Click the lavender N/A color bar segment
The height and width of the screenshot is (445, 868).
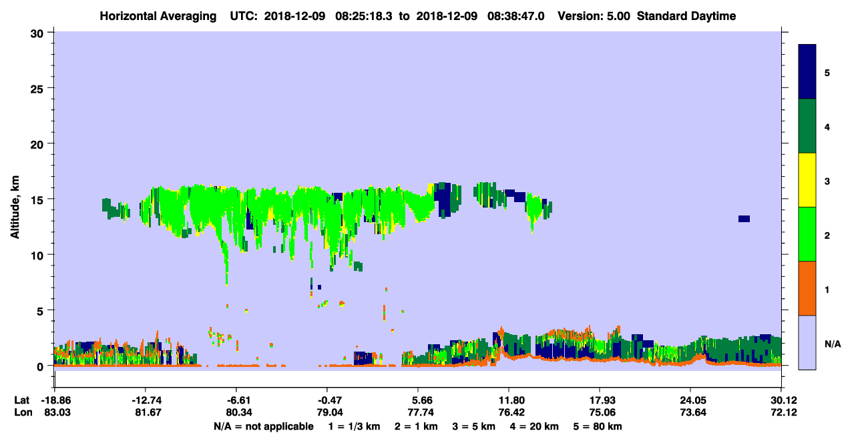click(x=807, y=342)
